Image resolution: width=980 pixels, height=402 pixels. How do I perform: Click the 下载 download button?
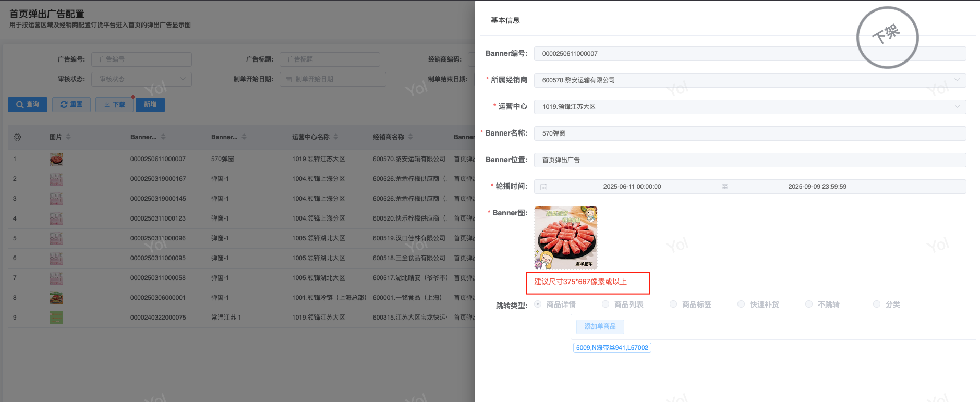pos(114,104)
